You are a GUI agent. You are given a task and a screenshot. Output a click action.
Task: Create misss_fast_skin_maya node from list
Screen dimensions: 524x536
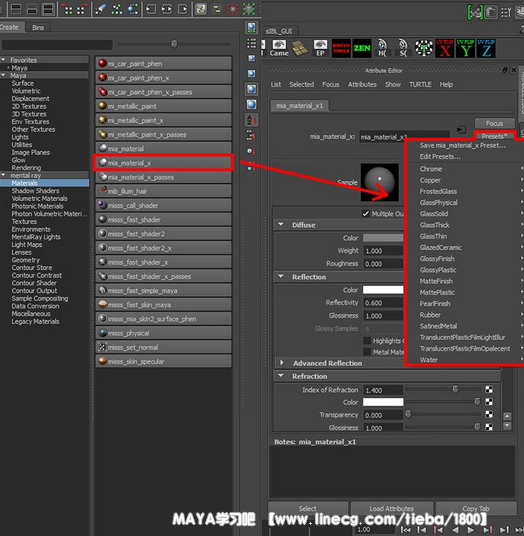click(163, 305)
